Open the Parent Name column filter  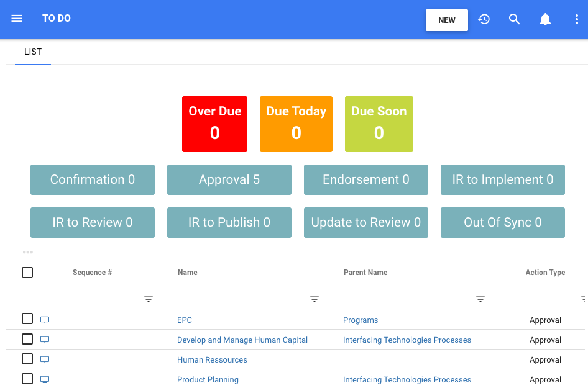tap(480, 299)
